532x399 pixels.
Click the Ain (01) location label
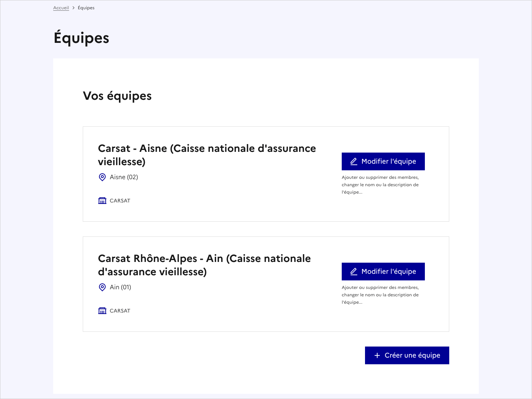pos(120,287)
